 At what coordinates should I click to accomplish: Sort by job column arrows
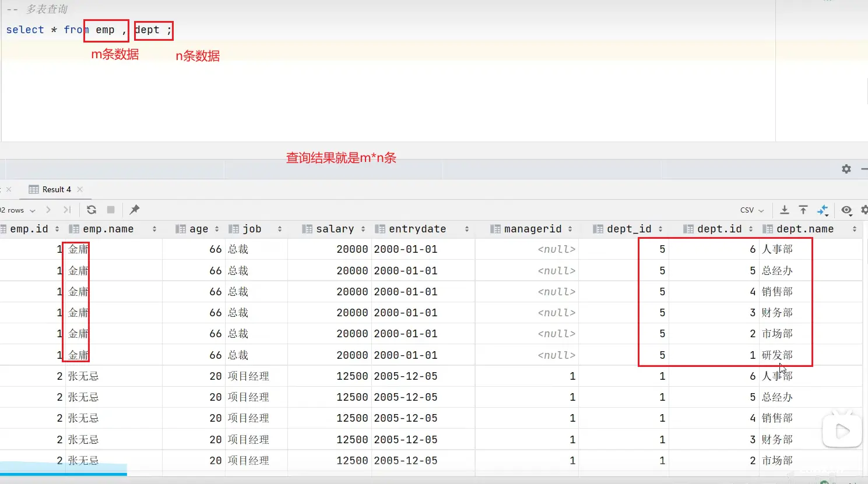280,229
